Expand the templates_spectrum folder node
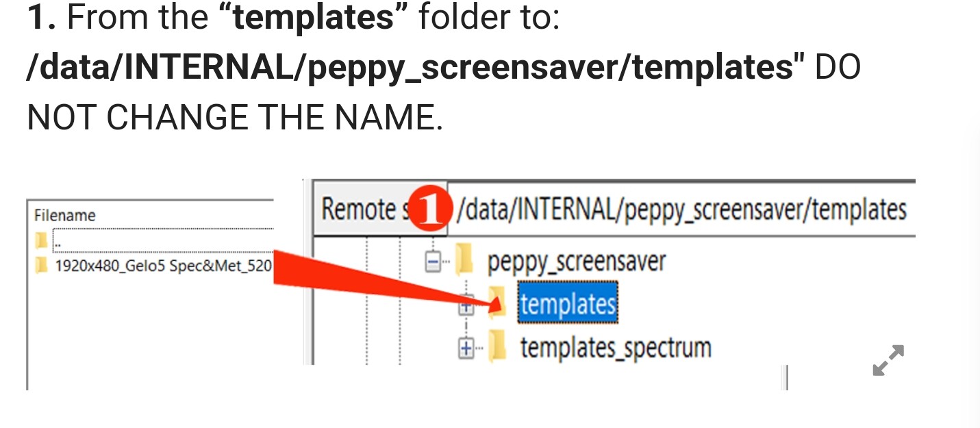 466,349
